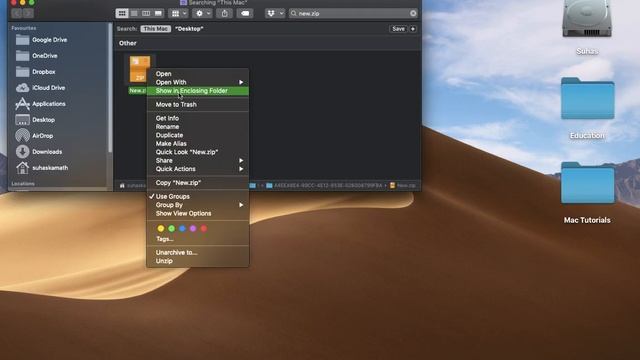Switch Finder to column view
The image size is (640, 360).
pyautogui.click(x=146, y=13)
